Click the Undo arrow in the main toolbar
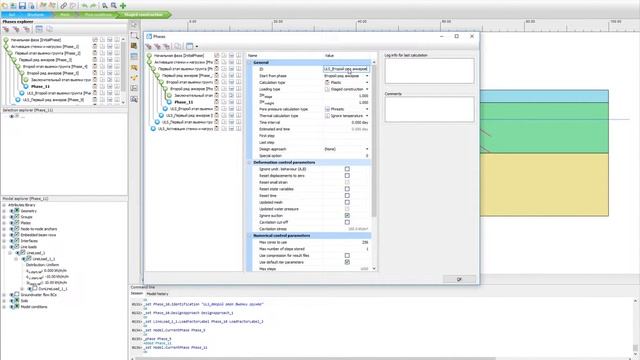This screenshot has width=640, height=360. 84,5
